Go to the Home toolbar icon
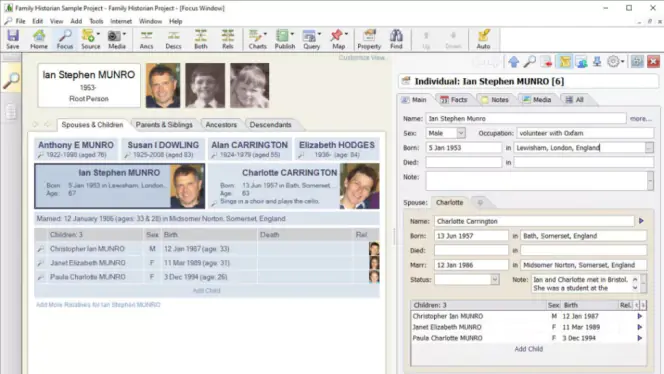The width and height of the screenshot is (664, 374). [39, 39]
